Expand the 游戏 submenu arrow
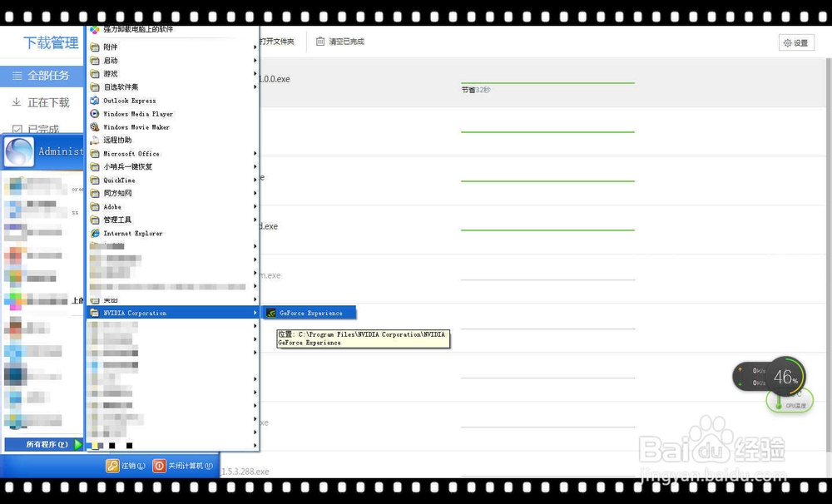The image size is (832, 504). [x=255, y=74]
